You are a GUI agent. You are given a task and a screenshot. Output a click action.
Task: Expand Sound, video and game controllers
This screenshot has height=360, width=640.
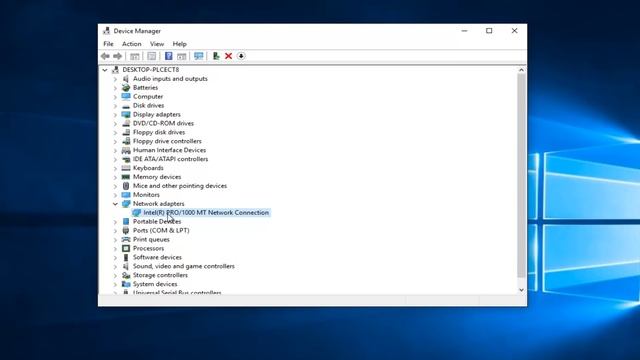pyautogui.click(x=115, y=266)
